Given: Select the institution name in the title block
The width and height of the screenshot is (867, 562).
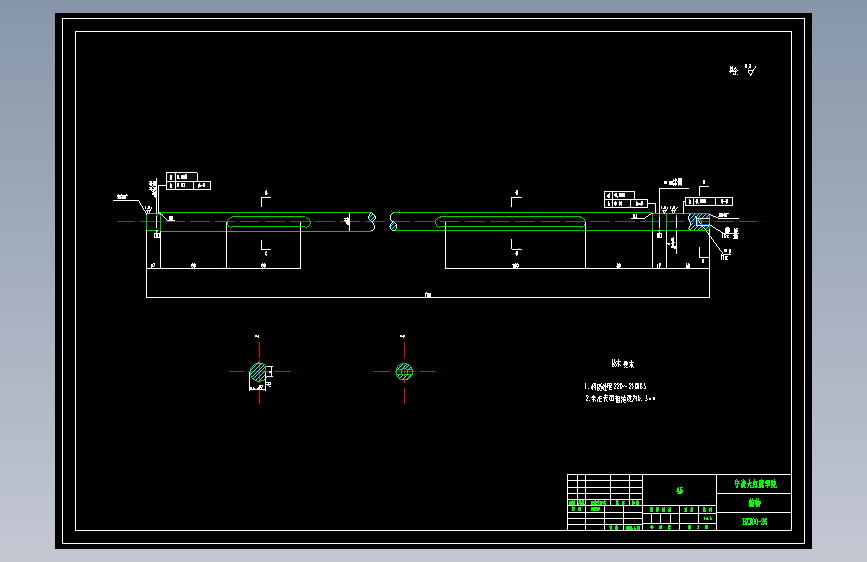Looking at the screenshot, I should 755,484.
